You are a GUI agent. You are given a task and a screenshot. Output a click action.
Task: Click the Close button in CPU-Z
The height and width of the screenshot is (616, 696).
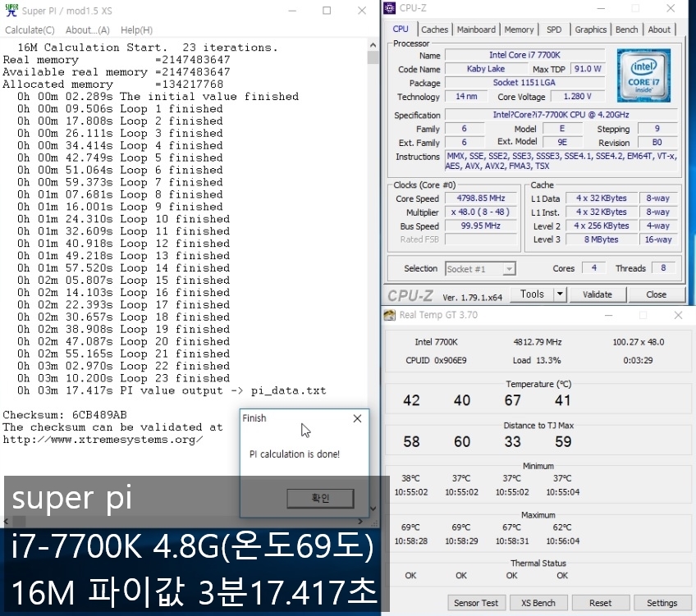[x=656, y=294]
